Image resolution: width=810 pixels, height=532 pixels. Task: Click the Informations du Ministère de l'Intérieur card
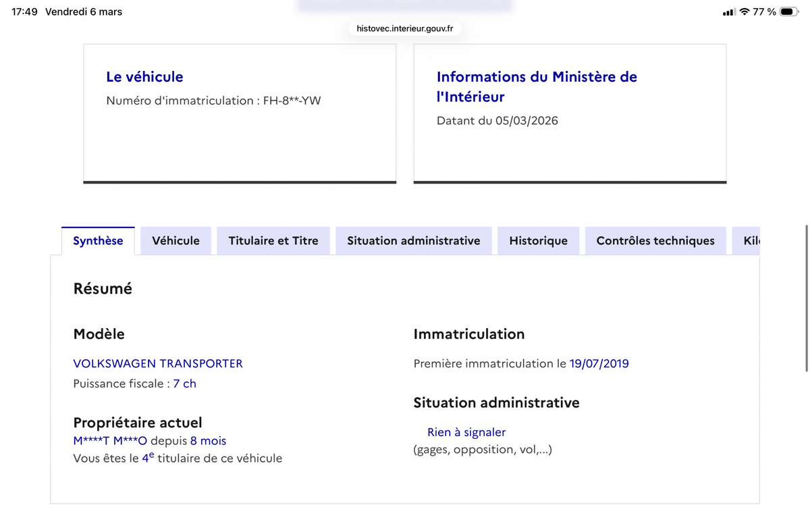click(537, 86)
